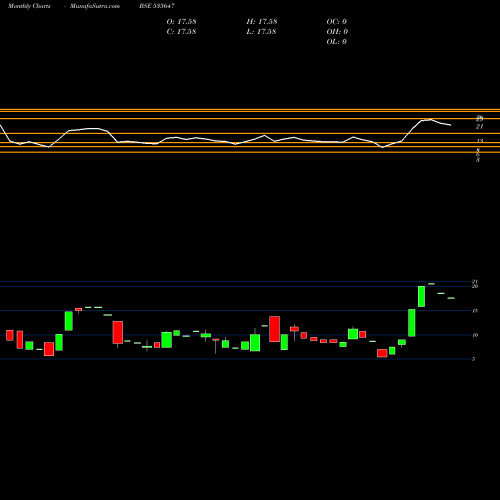Screen dimensions: 500x500
Task: Click the "BSE 533647" symbol text
Action: [x=157, y=6]
